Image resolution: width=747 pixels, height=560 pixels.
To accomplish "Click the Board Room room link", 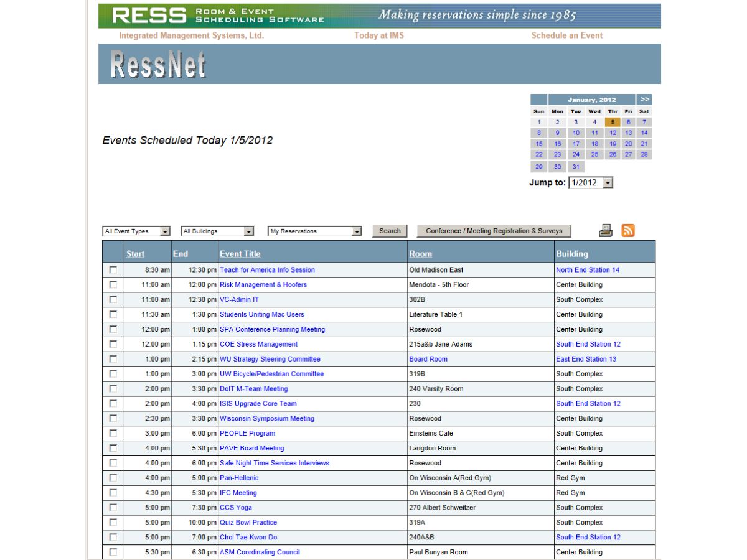I will (428, 359).
